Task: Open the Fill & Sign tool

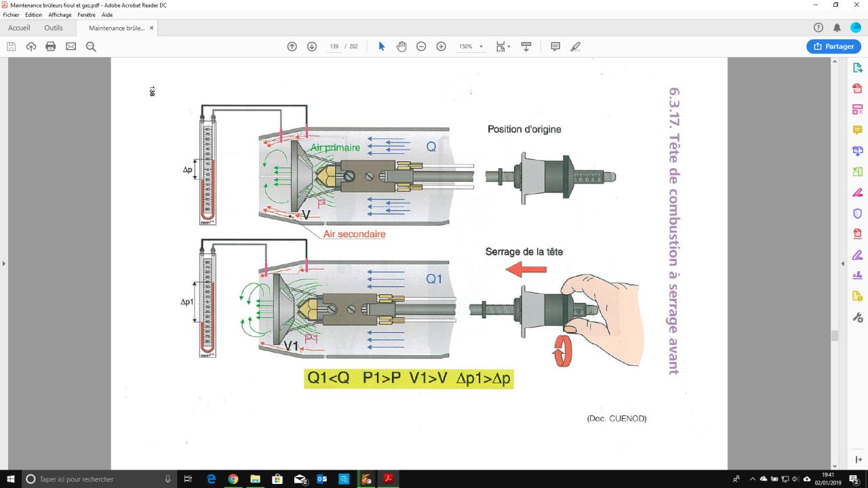Action: tap(857, 256)
